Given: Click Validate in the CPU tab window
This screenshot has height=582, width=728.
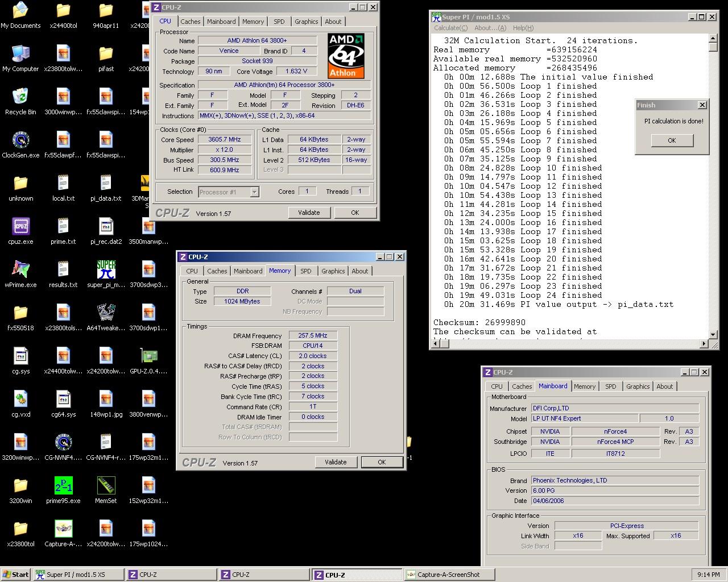Looking at the screenshot, I should click(x=309, y=213).
